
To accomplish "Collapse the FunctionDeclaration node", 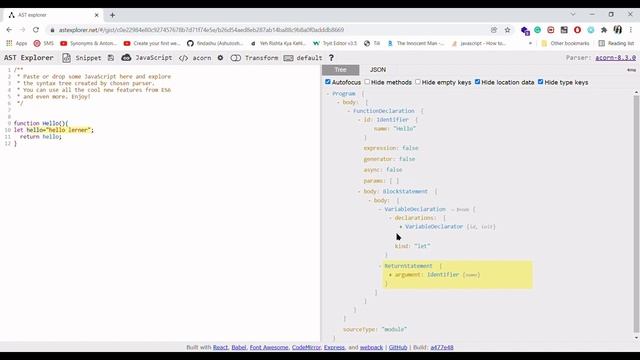I will point(349,111).
